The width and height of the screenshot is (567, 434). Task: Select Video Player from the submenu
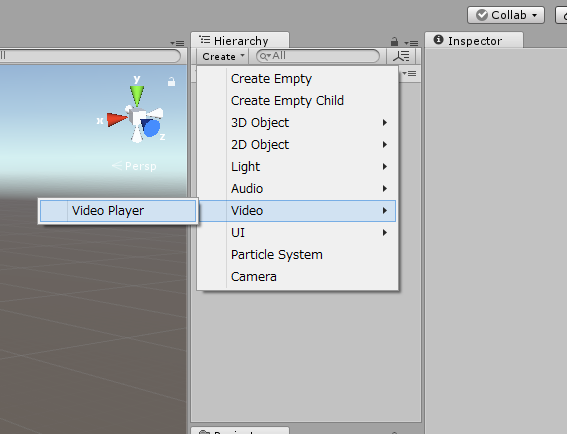pyautogui.click(x=118, y=211)
